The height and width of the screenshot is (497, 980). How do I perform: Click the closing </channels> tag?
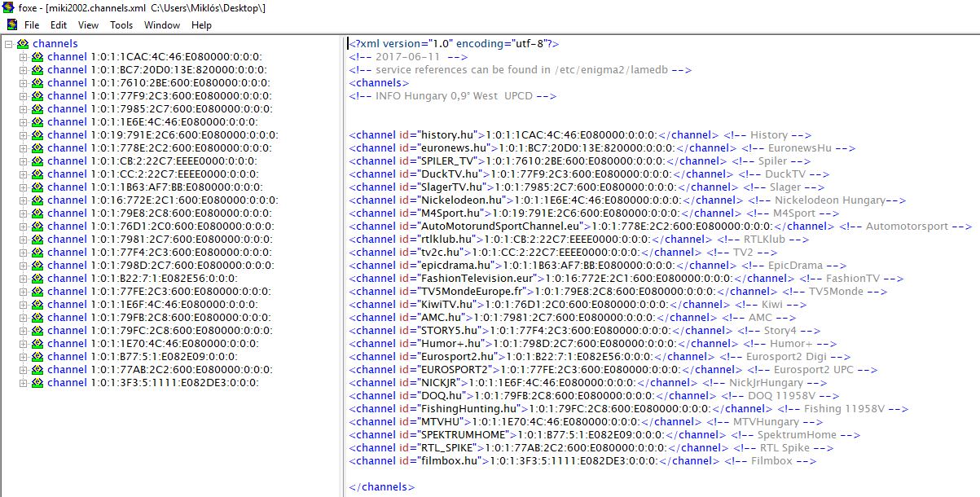coord(382,487)
